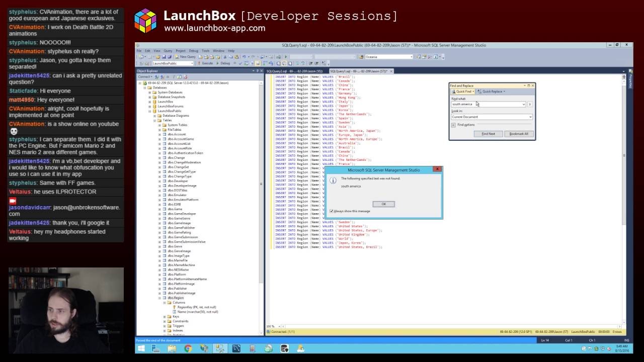Click the Find Next button
The width and height of the screenshot is (644, 362).
488,134
